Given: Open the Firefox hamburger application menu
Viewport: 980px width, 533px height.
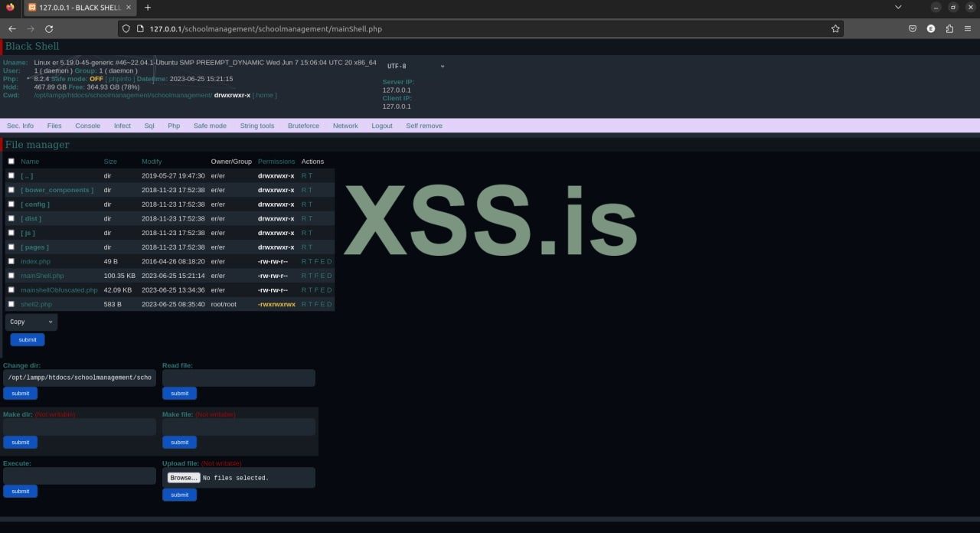Looking at the screenshot, I should (968, 28).
